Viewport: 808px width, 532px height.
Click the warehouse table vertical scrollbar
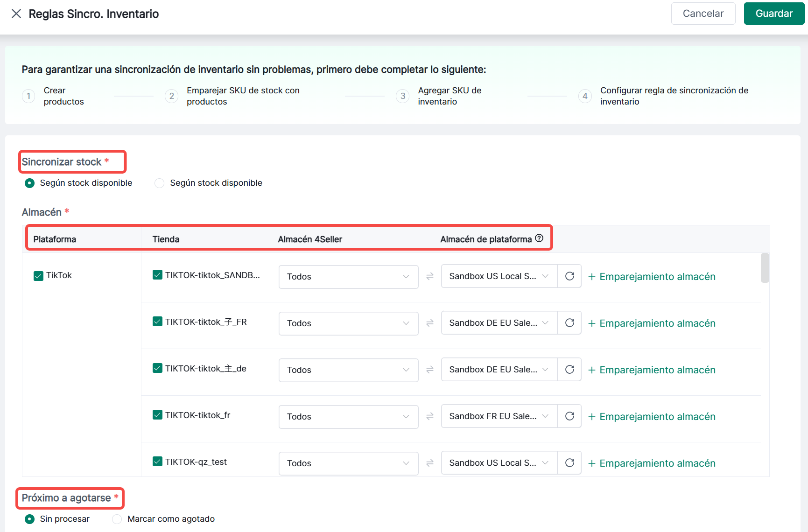point(765,268)
